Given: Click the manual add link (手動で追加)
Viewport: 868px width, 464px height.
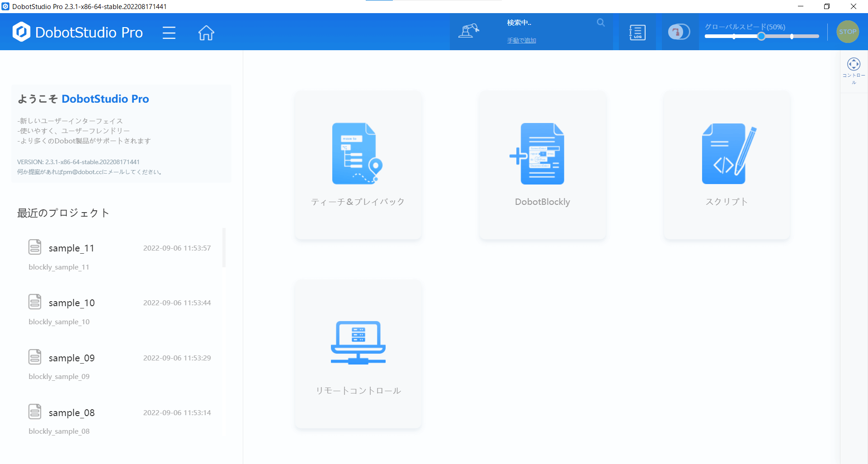Looking at the screenshot, I should coord(521,41).
